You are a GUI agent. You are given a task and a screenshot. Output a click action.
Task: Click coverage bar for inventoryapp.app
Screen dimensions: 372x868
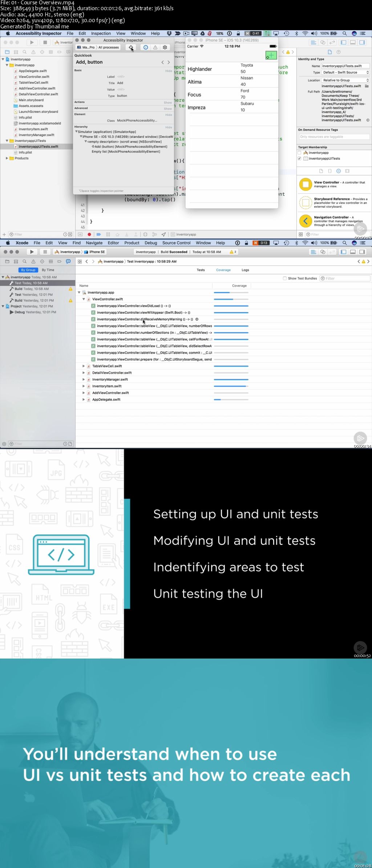tap(231, 293)
